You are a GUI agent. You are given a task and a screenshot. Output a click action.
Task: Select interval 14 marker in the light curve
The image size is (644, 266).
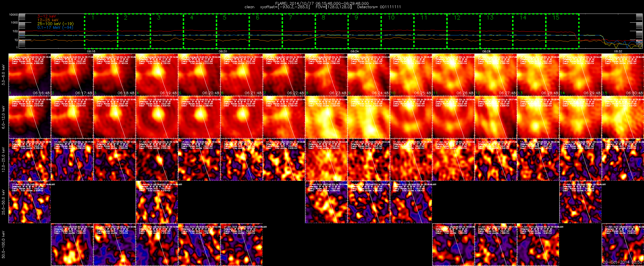523,18
